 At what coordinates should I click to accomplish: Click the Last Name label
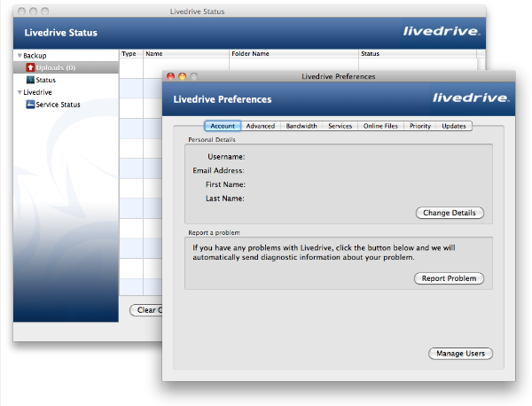tap(225, 199)
